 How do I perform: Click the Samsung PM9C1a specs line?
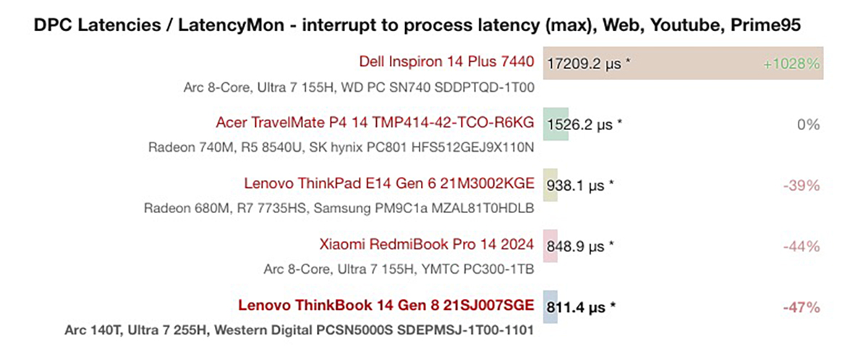[x=340, y=209]
